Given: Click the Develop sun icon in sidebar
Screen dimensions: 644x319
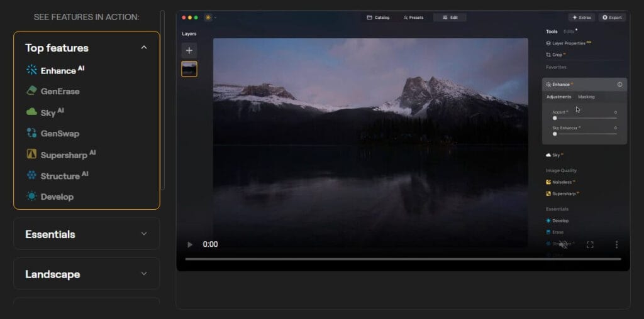Looking at the screenshot, I should pos(31,197).
